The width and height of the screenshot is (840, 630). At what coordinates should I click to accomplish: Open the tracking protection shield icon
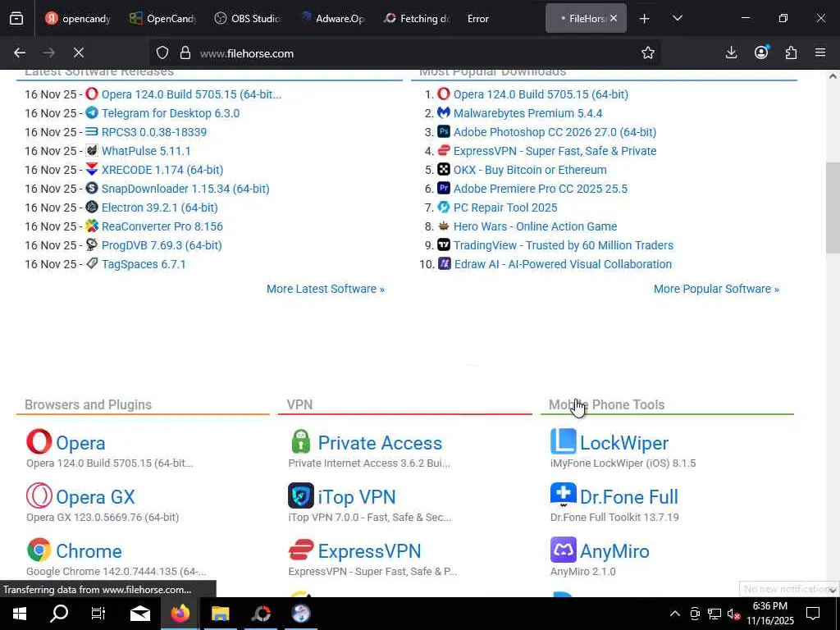pos(162,53)
